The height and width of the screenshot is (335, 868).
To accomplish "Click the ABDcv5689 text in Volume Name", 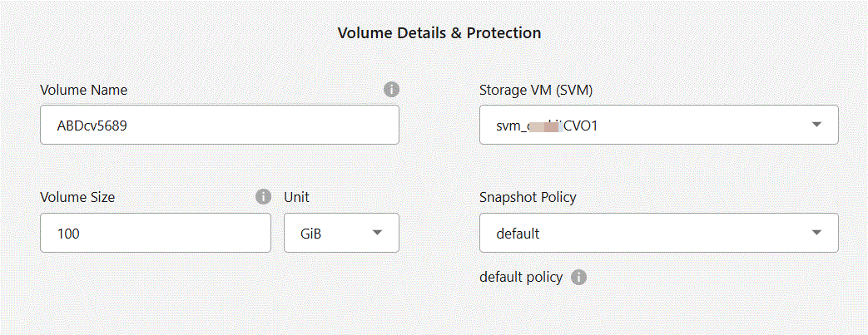I will pos(92,126).
